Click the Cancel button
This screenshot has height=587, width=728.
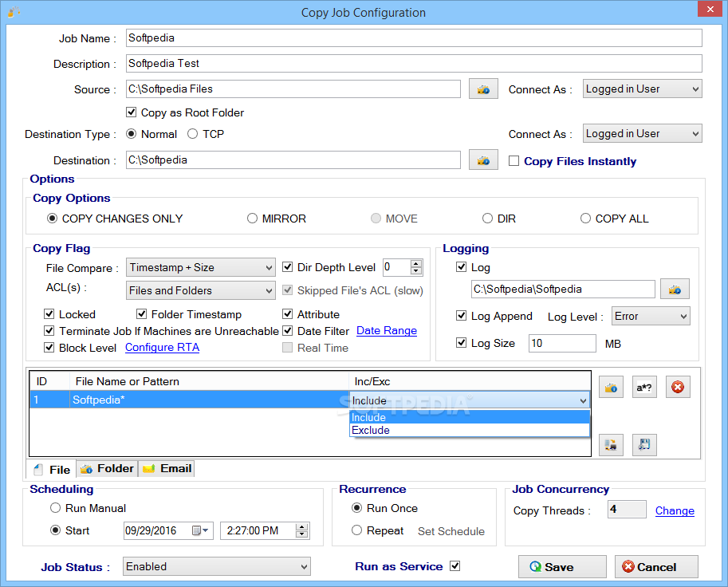click(x=656, y=566)
